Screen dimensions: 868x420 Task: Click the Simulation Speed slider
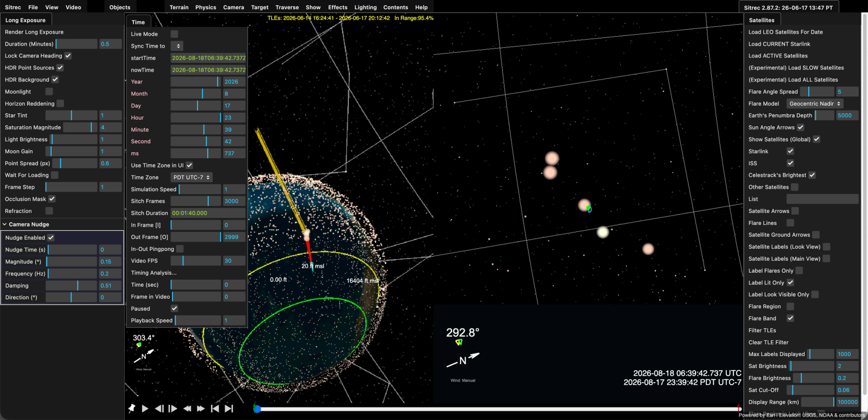point(200,189)
